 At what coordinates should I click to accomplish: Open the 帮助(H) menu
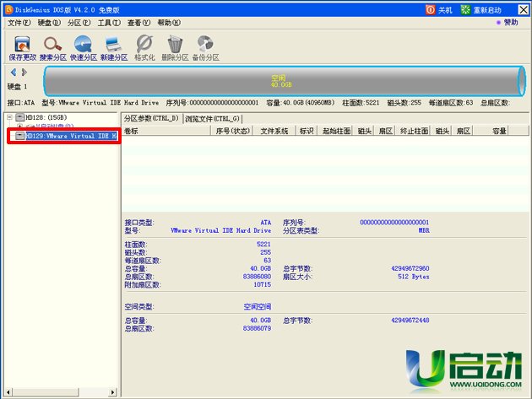click(169, 23)
